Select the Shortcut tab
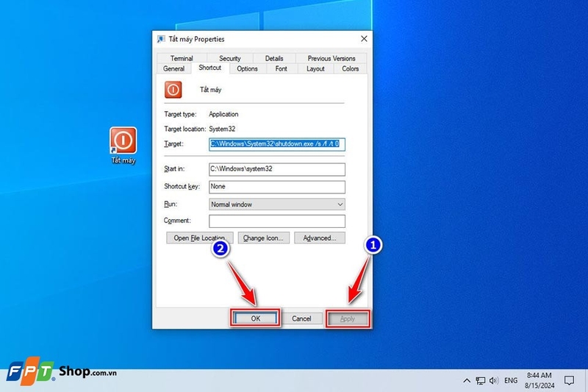This screenshot has height=392, width=588. pos(210,68)
